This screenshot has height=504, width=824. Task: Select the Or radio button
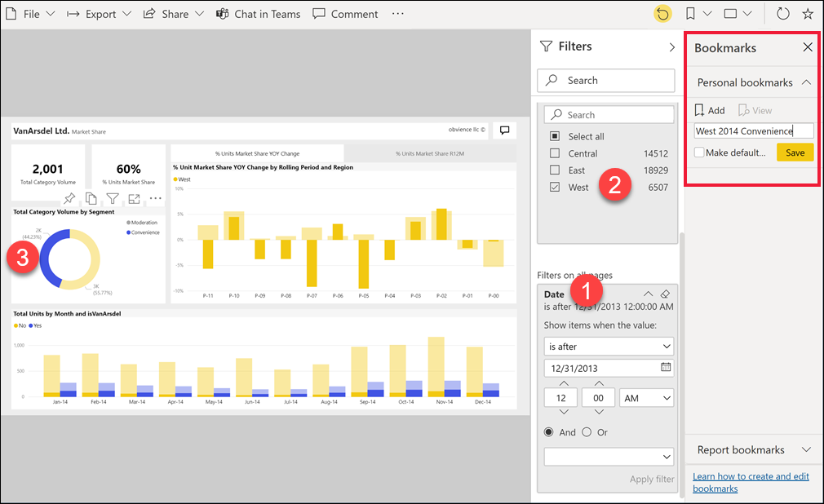(x=587, y=432)
